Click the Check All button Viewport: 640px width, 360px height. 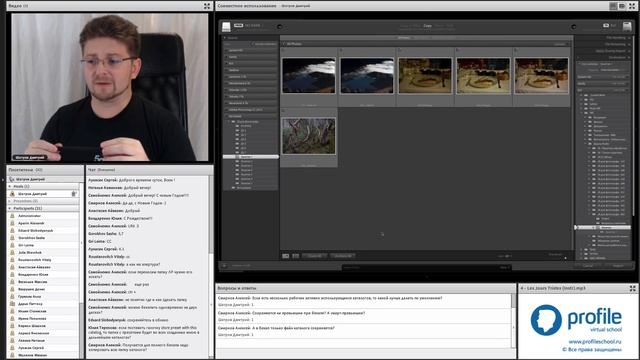click(x=314, y=256)
